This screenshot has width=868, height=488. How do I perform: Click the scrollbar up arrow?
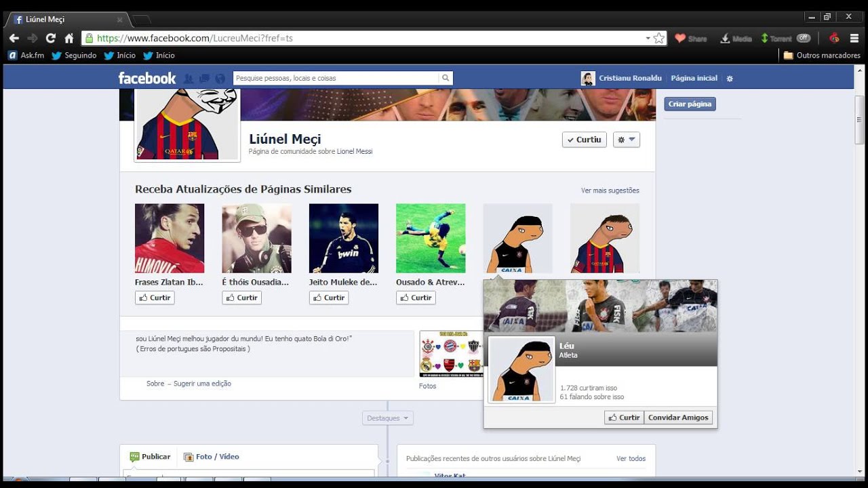coord(859,71)
